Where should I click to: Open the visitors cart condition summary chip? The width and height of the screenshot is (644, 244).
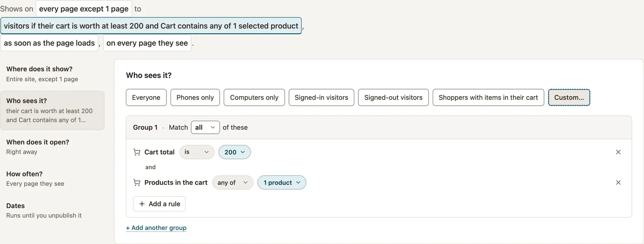(x=151, y=26)
